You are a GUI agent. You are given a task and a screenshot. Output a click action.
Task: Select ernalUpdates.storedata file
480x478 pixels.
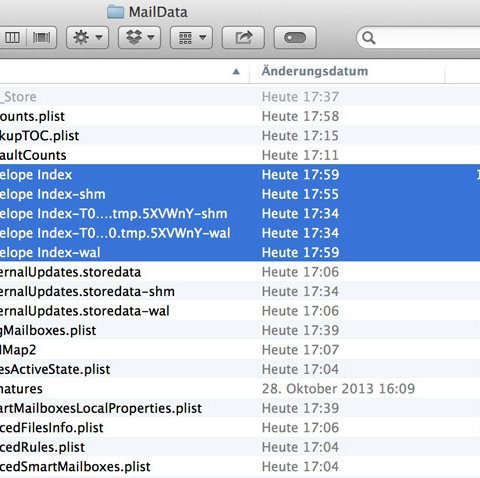[240, 272]
